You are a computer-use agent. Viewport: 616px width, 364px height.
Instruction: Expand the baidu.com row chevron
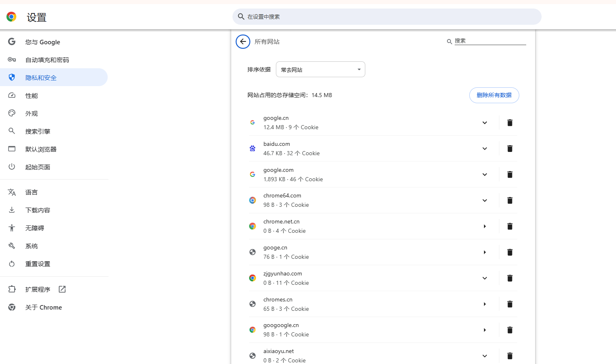pyautogui.click(x=485, y=149)
